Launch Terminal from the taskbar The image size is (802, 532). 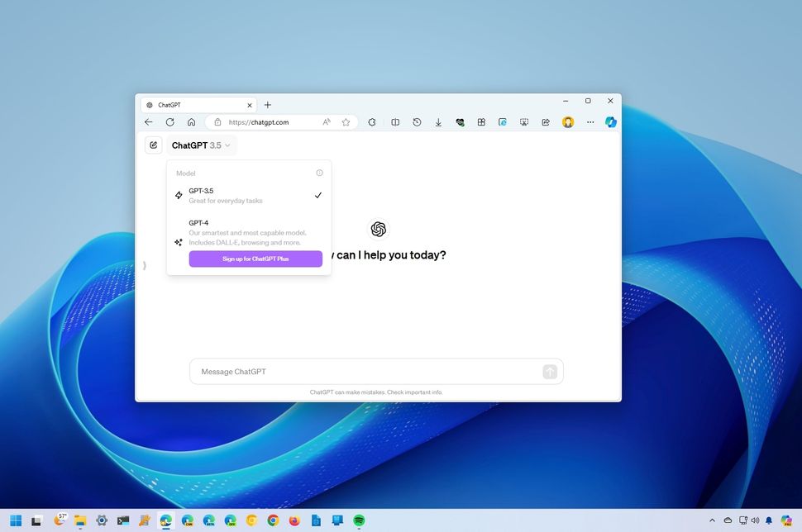(x=123, y=520)
